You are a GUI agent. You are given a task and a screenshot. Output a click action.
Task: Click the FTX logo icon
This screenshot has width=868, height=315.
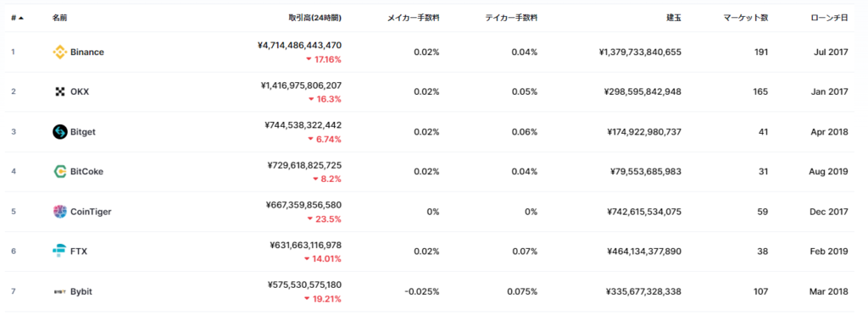[x=60, y=251]
